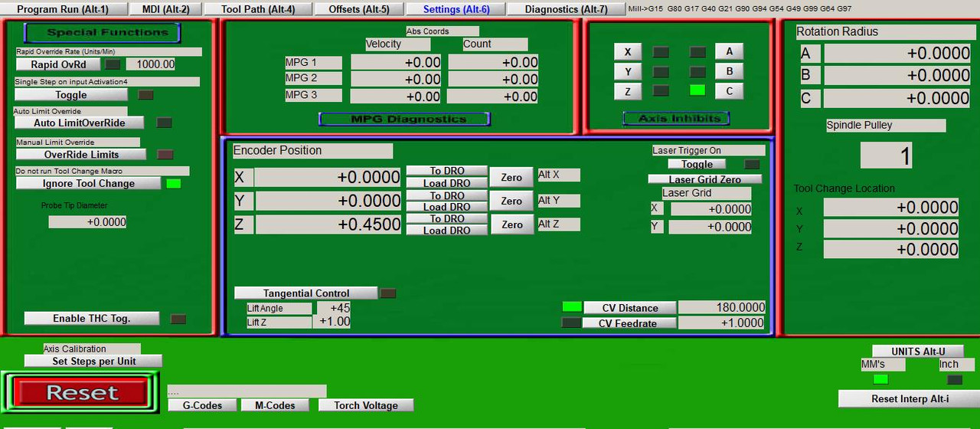Edit Rotation Radius C value field
Screen dimensions: 980x429
[x=898, y=98]
